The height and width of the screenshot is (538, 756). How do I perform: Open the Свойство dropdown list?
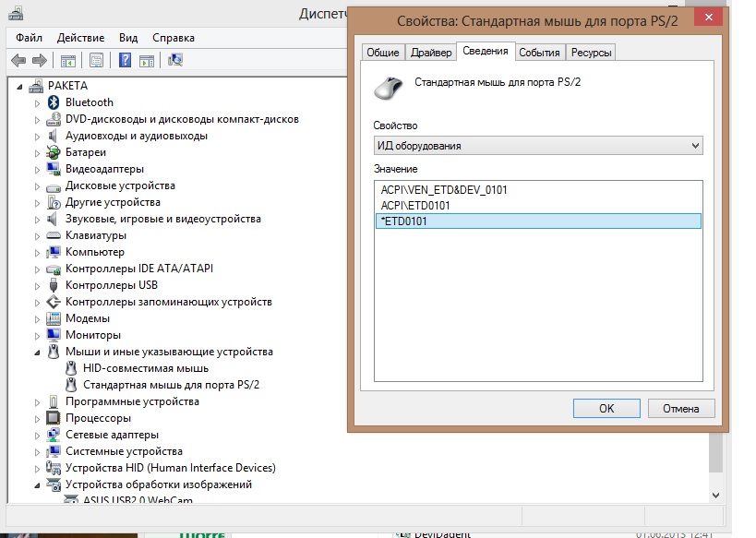[537, 146]
